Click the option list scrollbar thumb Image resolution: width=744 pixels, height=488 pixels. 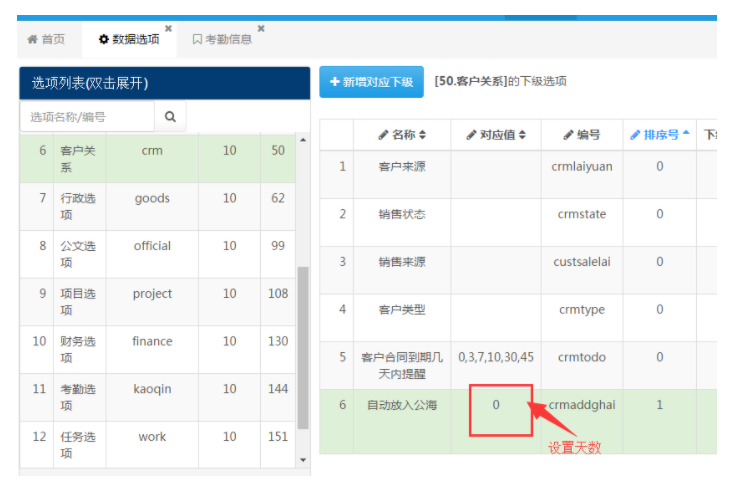(x=303, y=347)
